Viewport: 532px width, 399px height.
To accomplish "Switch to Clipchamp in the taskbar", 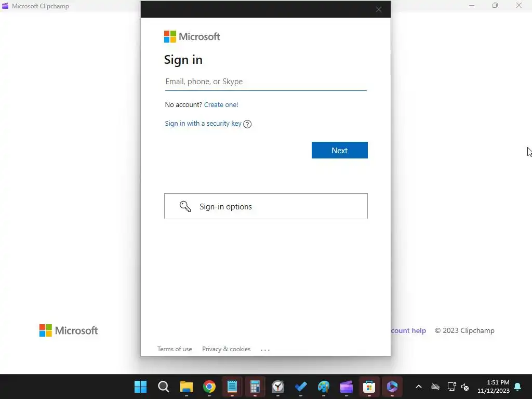I will point(347,387).
